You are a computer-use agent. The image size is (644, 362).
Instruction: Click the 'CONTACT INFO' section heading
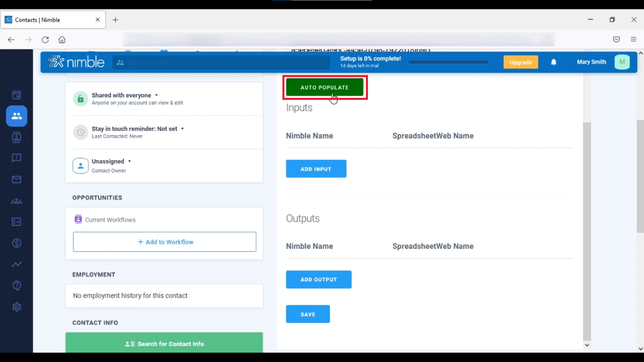click(x=95, y=323)
